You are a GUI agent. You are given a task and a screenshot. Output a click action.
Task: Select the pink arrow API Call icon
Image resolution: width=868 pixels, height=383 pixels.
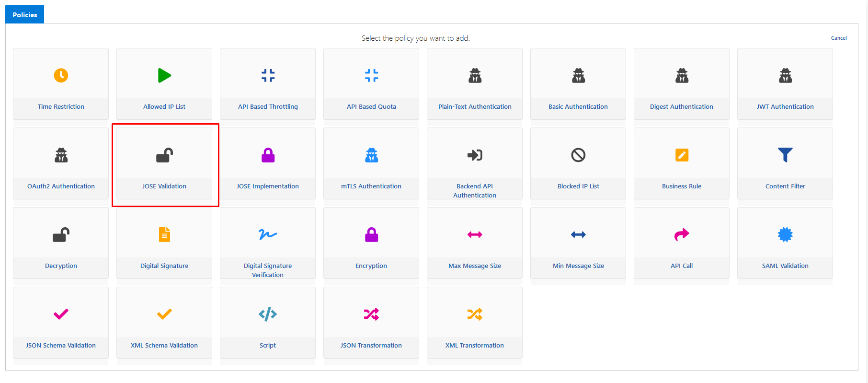click(x=682, y=234)
